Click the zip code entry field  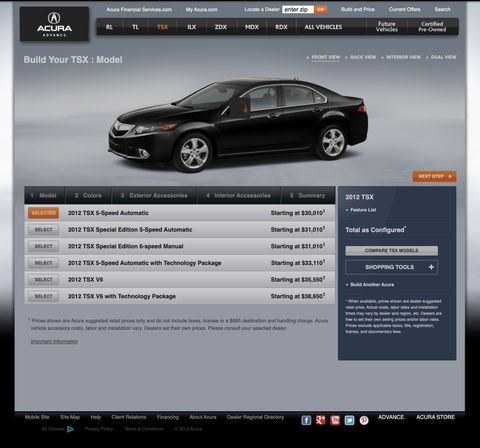[298, 10]
